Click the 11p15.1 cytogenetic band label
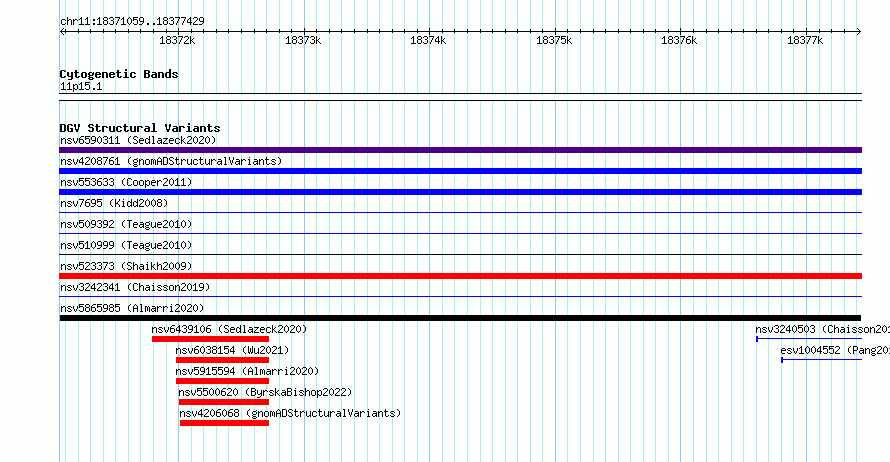890x462 pixels. click(x=81, y=86)
